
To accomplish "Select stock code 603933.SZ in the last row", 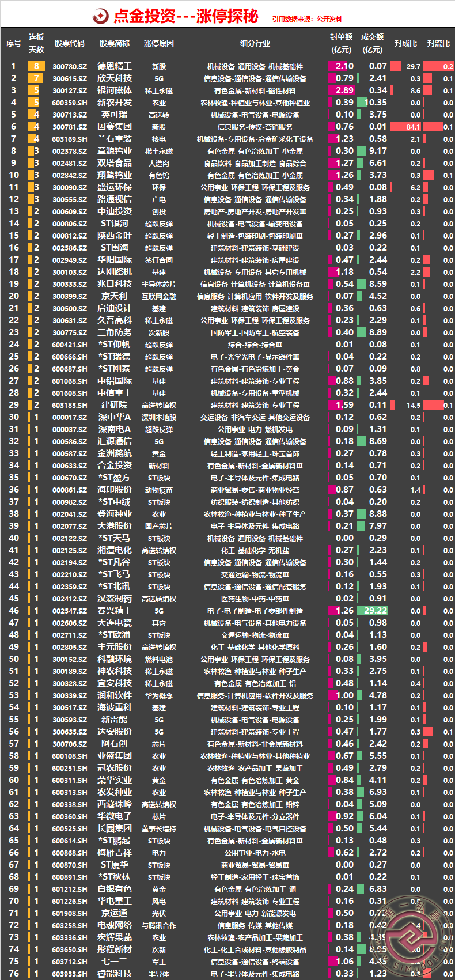I will click(70, 974).
